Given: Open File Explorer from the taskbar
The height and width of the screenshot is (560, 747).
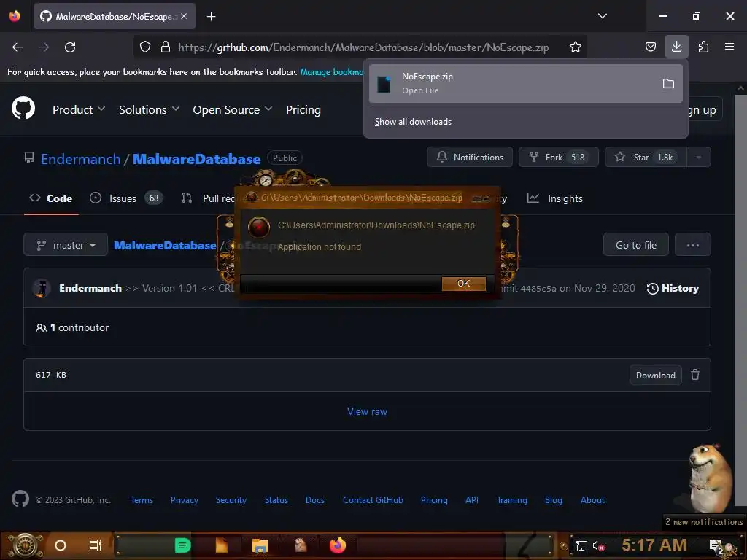Looking at the screenshot, I should pyautogui.click(x=260, y=545).
